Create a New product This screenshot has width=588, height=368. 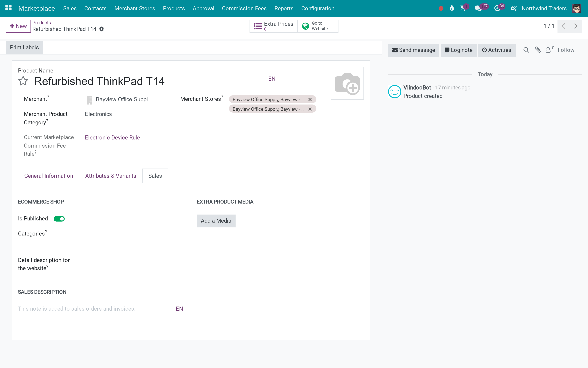point(18,26)
